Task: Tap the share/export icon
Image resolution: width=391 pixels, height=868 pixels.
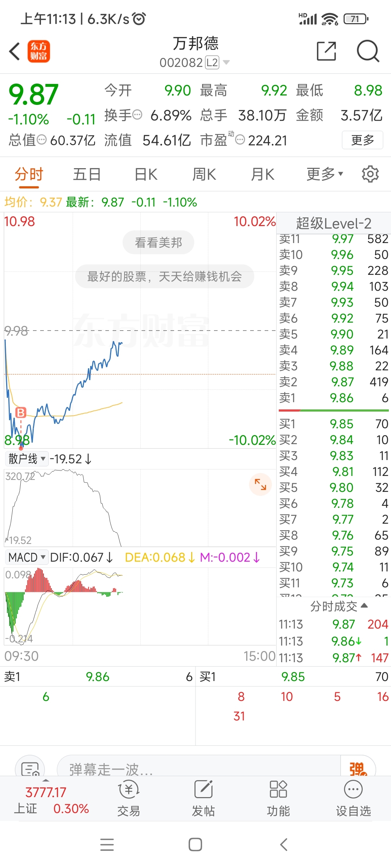Action: [x=327, y=51]
